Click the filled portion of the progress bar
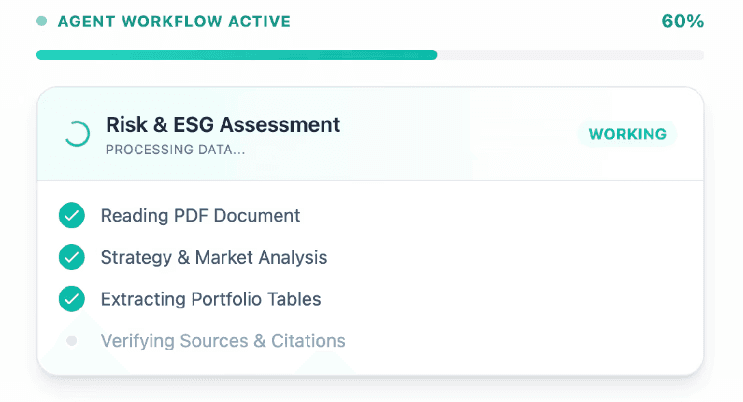The width and height of the screenshot is (743, 402). click(236, 55)
